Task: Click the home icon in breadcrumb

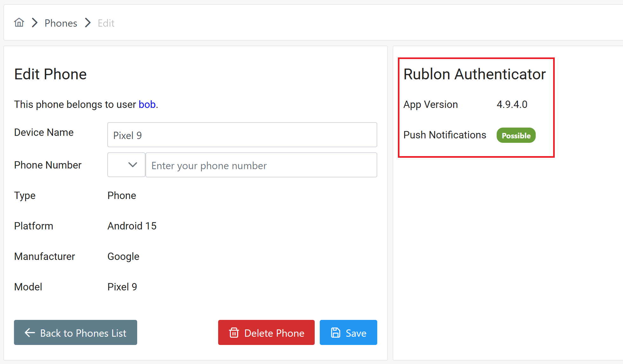Action: coord(19,23)
